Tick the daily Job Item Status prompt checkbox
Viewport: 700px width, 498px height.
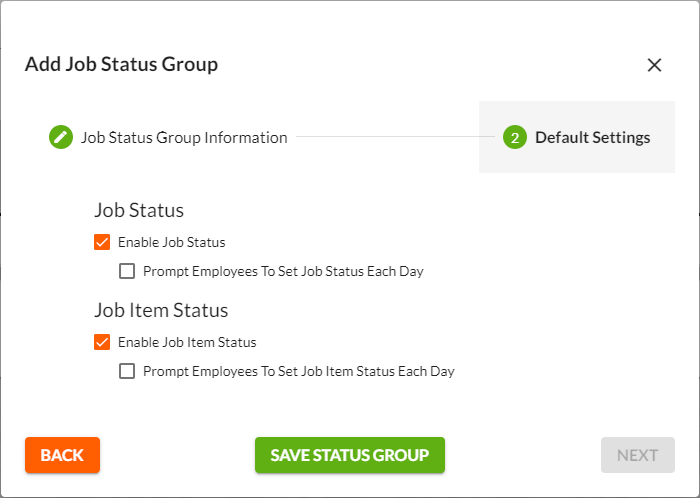tap(127, 371)
